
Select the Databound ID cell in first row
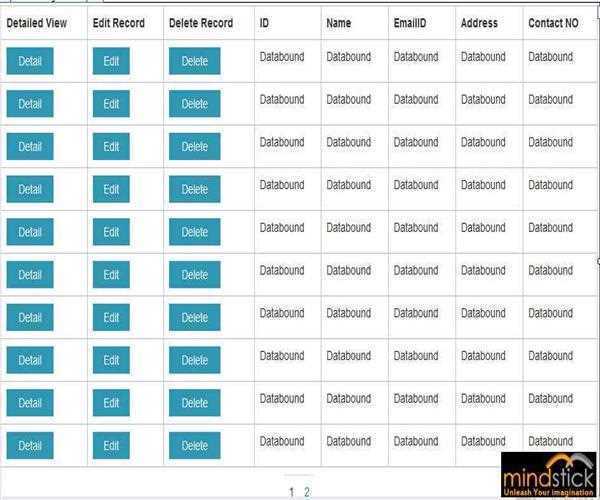click(x=282, y=57)
